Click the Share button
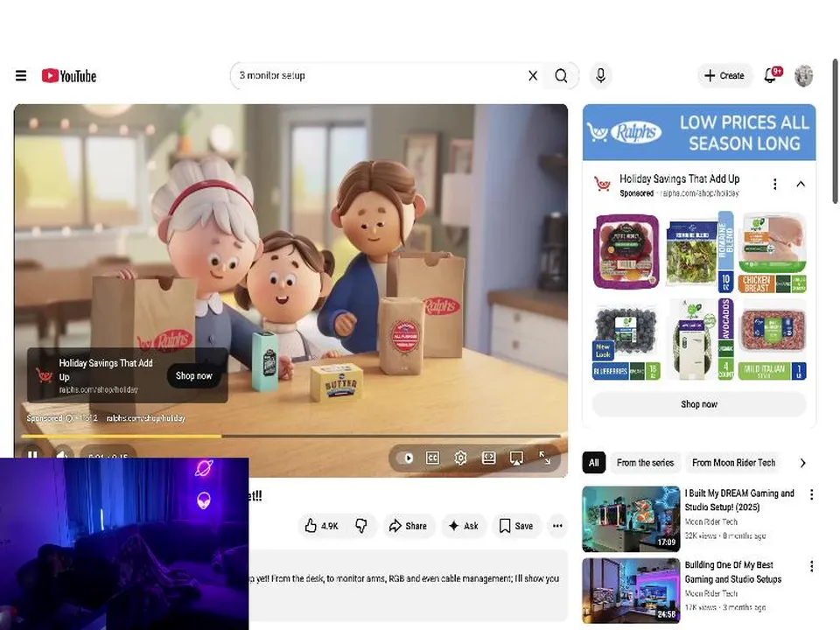Image resolution: width=840 pixels, height=630 pixels. 408,526
